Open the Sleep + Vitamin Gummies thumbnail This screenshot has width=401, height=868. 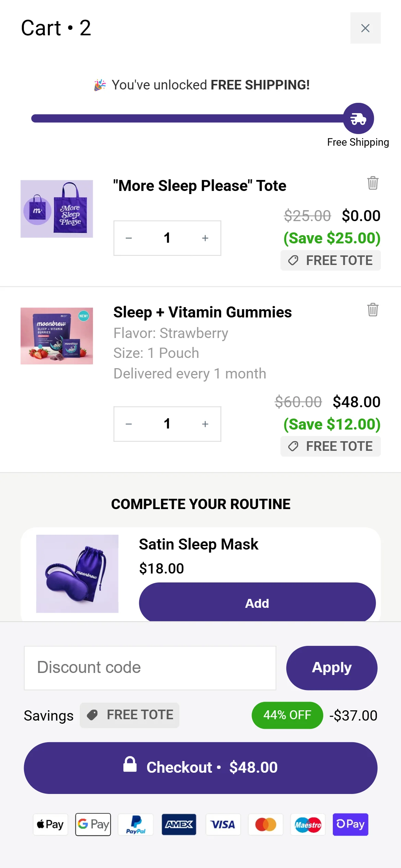click(57, 336)
